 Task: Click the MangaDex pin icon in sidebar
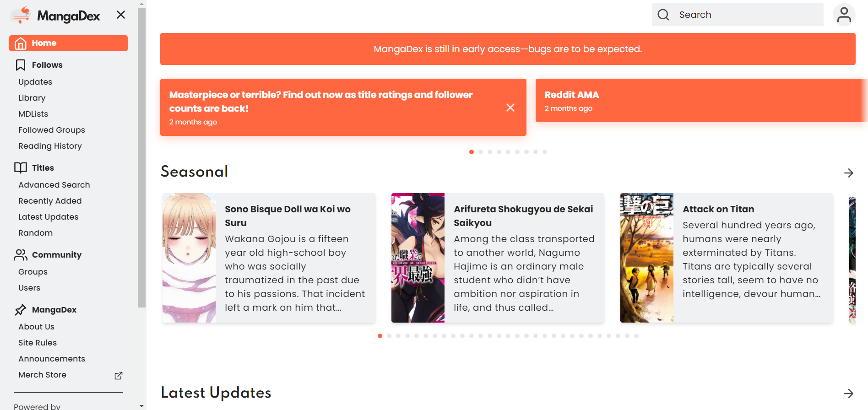(x=21, y=310)
